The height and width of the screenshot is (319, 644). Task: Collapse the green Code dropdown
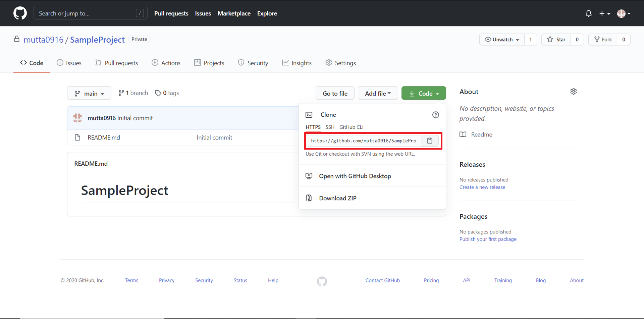(x=424, y=93)
